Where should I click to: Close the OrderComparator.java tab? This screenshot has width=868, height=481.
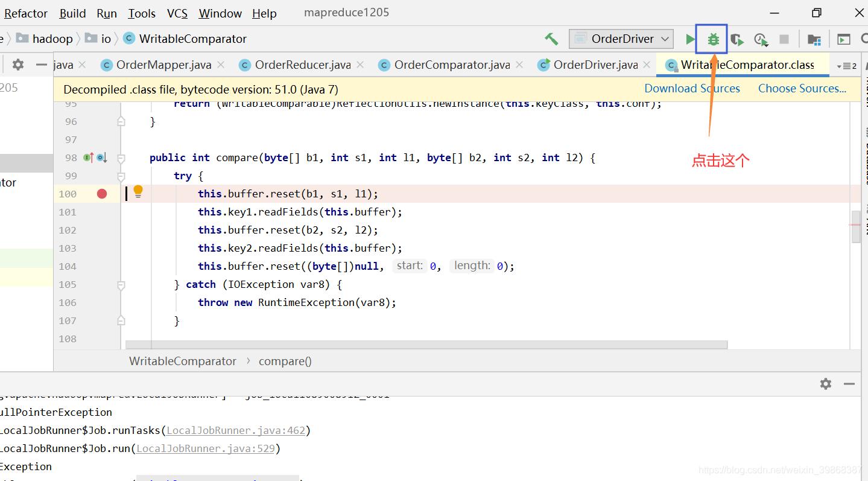click(x=519, y=63)
